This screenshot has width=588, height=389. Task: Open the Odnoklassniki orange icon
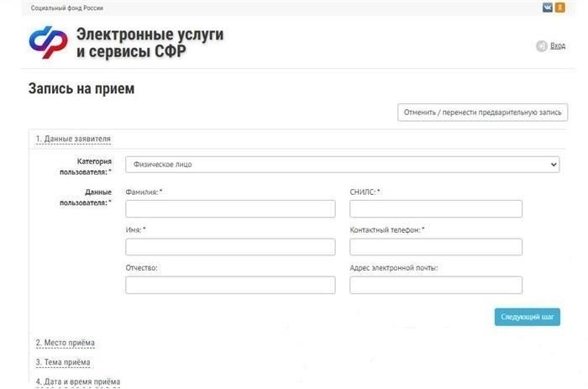[x=559, y=8]
